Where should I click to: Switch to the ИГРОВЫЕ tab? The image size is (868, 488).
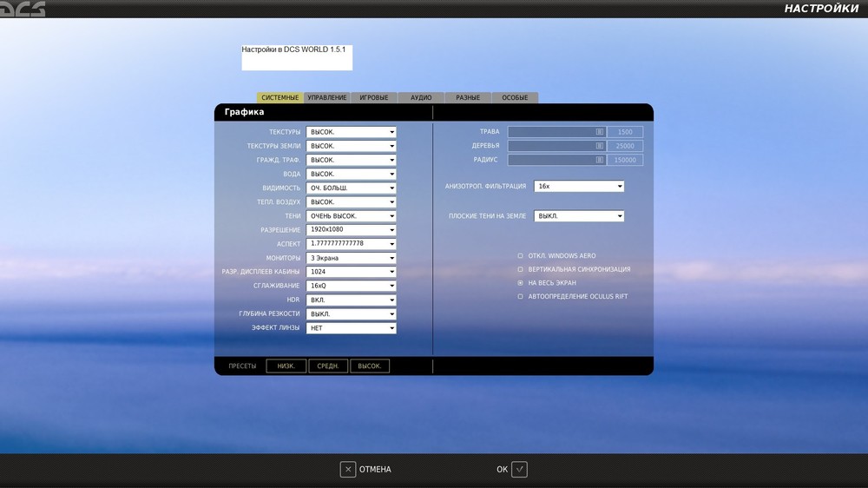tap(374, 97)
